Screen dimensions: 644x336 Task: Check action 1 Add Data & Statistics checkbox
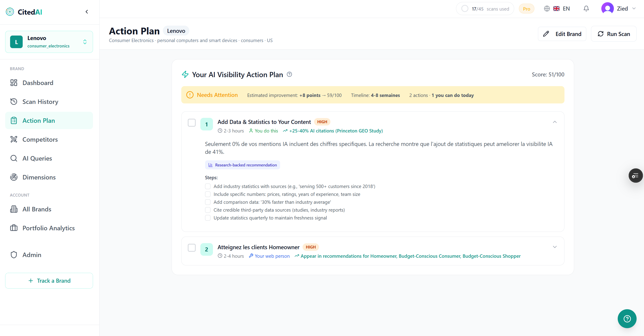[192, 123]
